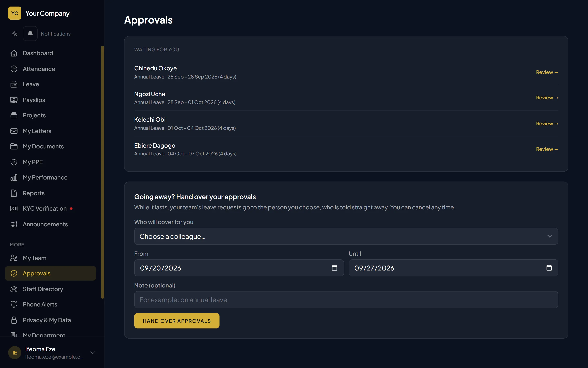Image resolution: width=588 pixels, height=368 pixels.
Task: Click the Privacy & My Data lock icon
Action: point(14,320)
